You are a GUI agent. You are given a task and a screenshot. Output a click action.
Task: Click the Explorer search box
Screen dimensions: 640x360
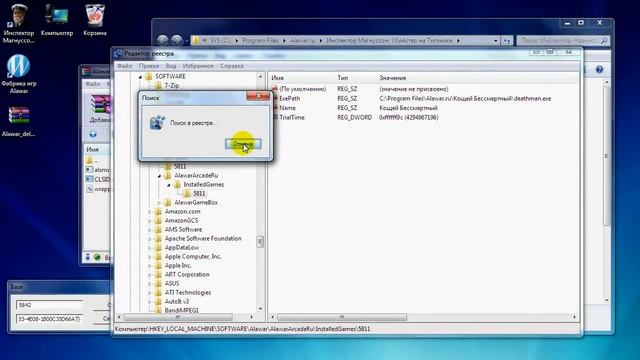(x=563, y=40)
